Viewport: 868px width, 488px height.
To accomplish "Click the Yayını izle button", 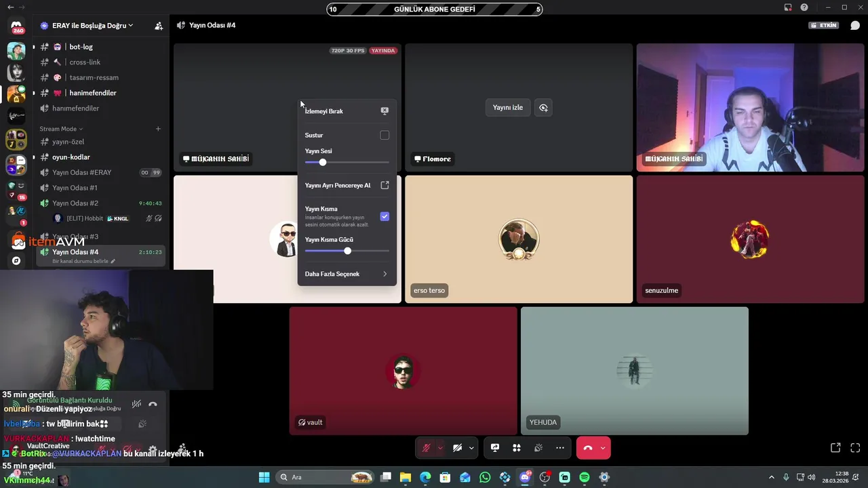I will point(508,108).
